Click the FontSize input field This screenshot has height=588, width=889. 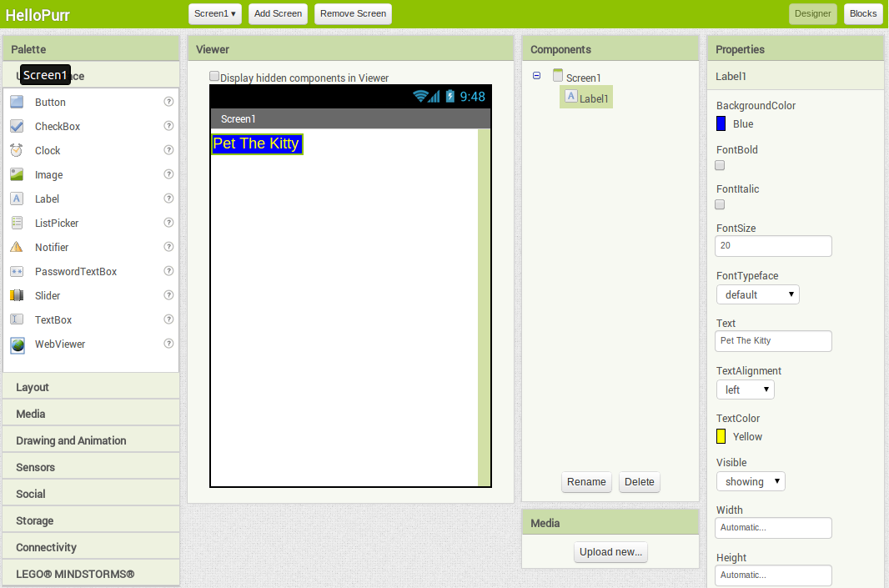coord(773,246)
